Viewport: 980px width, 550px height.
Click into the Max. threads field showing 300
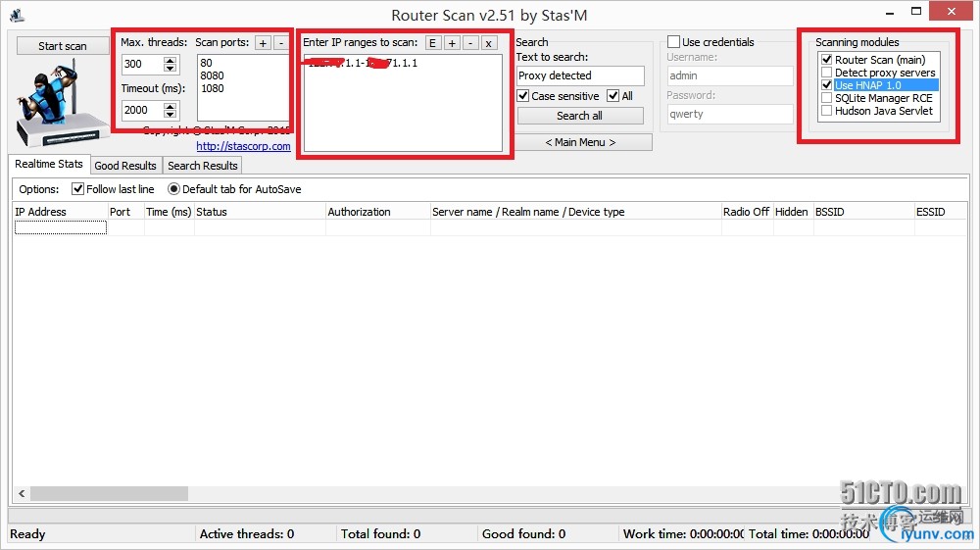[142, 64]
